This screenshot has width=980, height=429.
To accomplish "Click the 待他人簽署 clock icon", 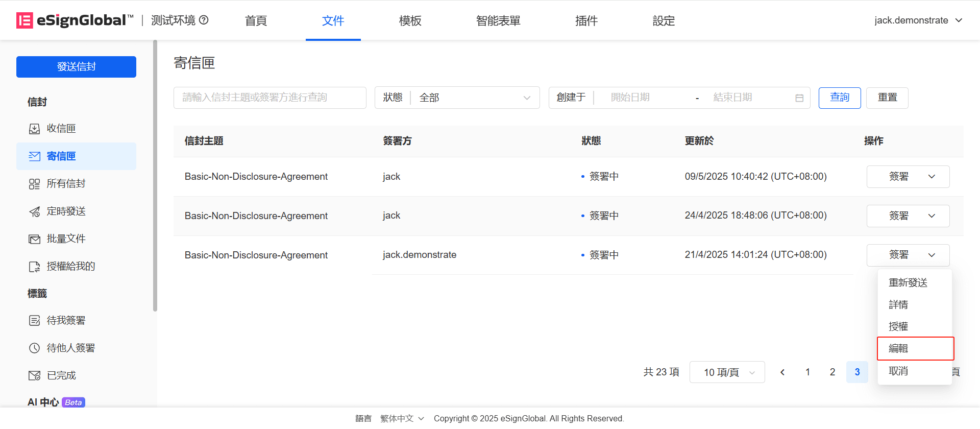I will click(34, 348).
